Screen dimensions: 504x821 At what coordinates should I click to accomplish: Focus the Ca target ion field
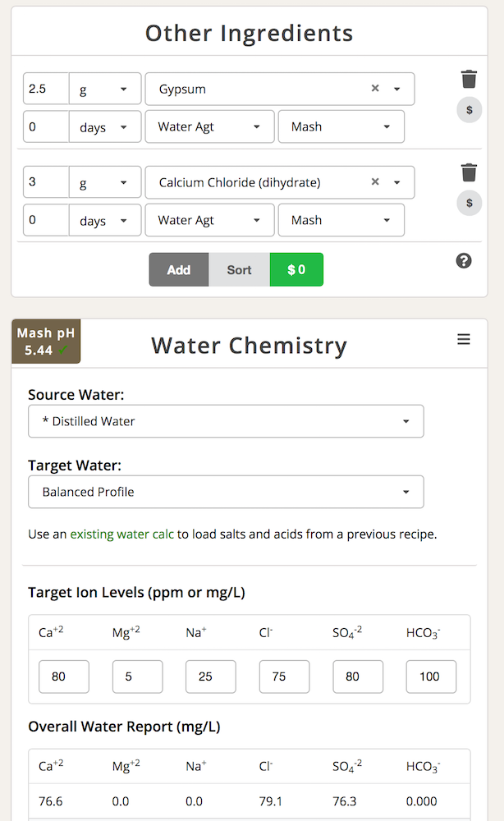pos(64,677)
